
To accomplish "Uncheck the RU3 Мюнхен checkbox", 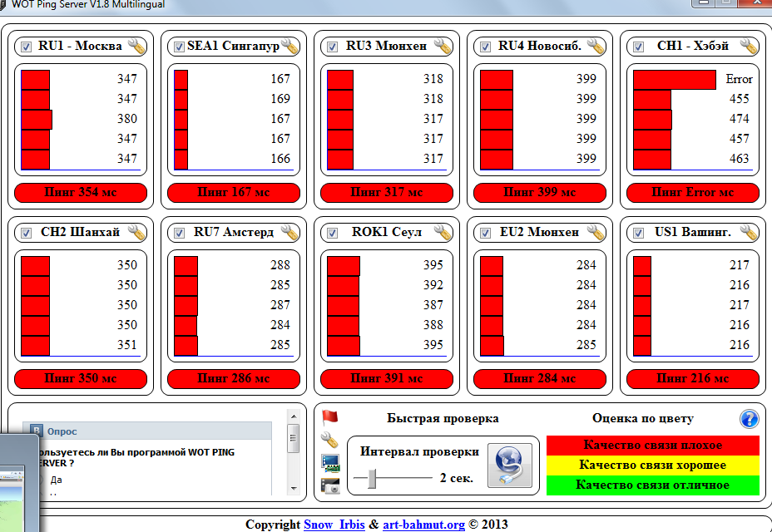I will (x=332, y=47).
